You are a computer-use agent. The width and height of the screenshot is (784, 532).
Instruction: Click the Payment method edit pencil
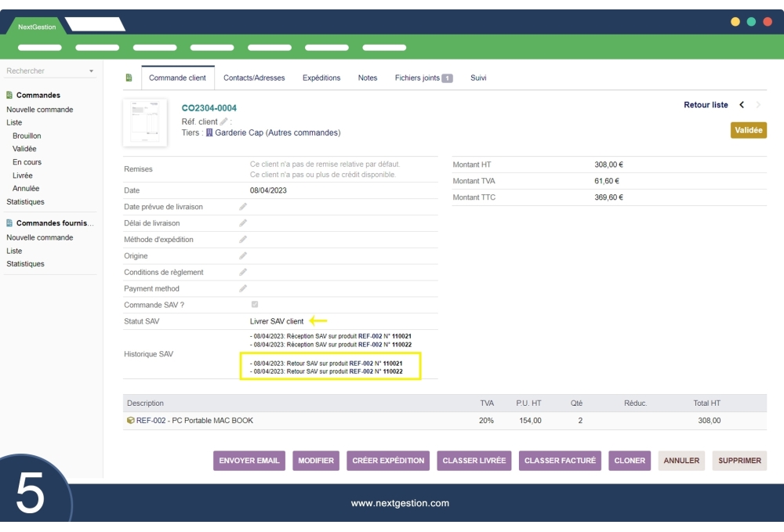(x=243, y=289)
